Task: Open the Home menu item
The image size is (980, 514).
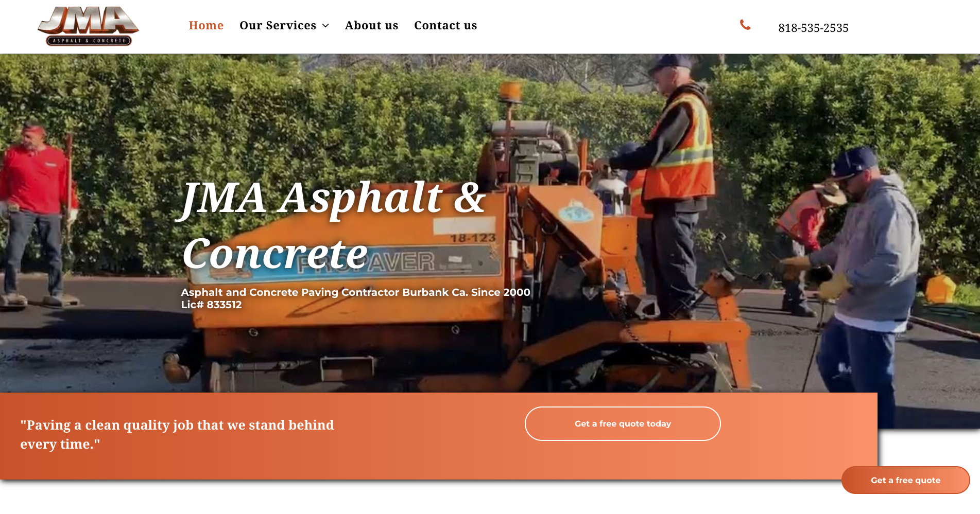Action: pyautogui.click(x=206, y=25)
